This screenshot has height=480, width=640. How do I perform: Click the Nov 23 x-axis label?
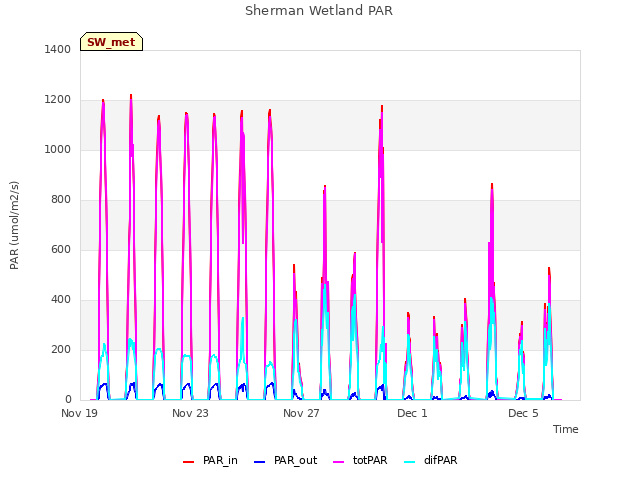point(190,413)
